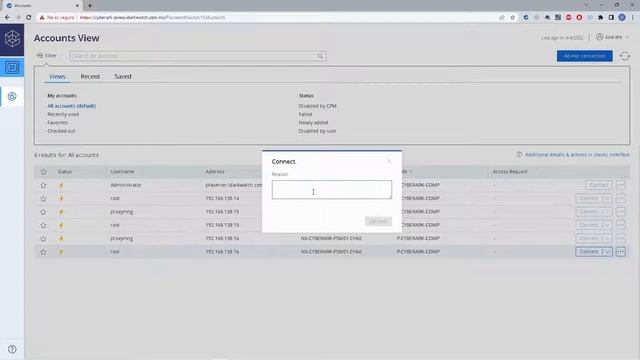Click status lightning icon for Administrator row
Image resolution: width=640 pixels, height=360 pixels.
[x=62, y=185]
